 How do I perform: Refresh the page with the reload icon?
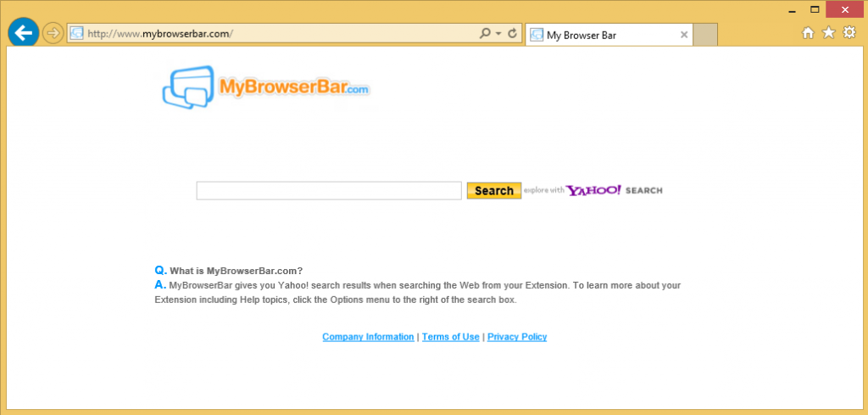tap(513, 33)
